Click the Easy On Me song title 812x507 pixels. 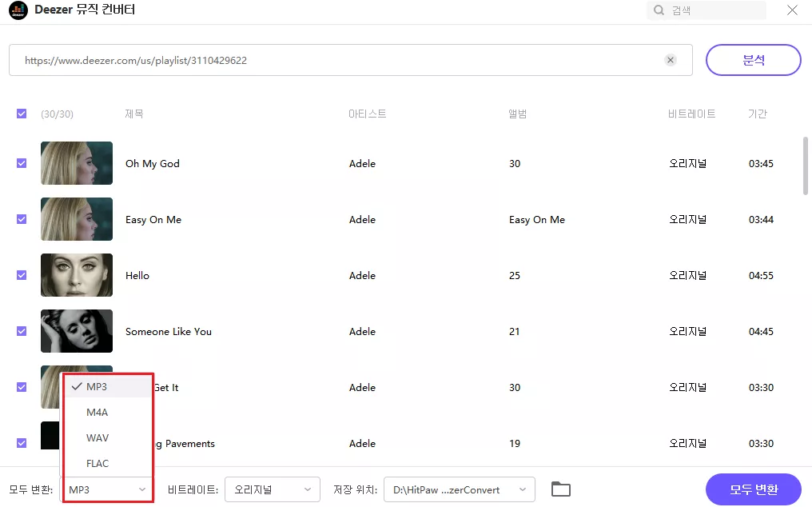153,220
